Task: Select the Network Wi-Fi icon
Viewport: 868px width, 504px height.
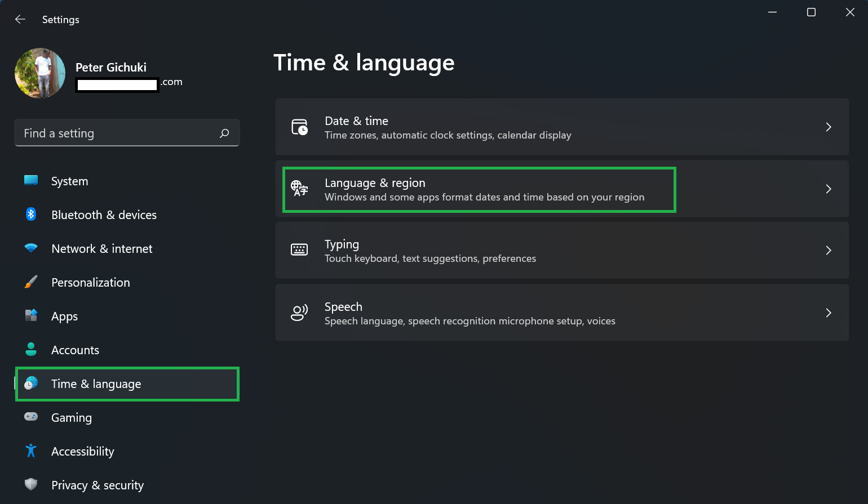Action: [x=31, y=248]
